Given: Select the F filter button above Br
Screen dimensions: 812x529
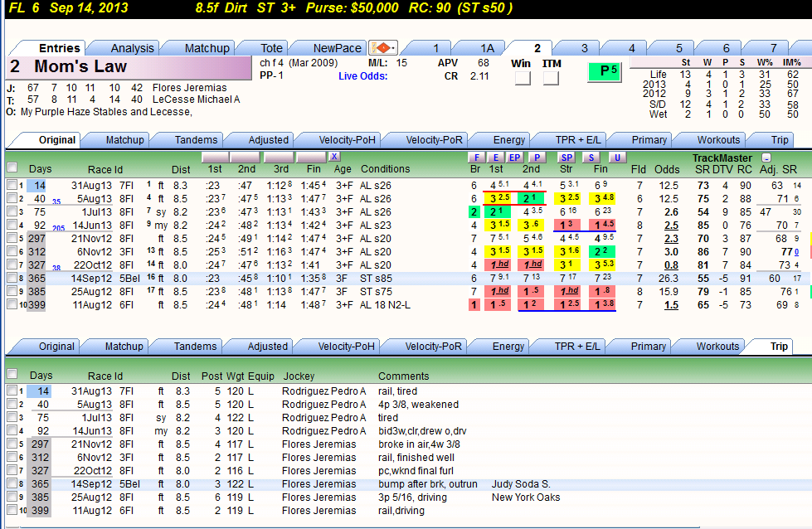Looking at the screenshot, I should click(476, 158).
